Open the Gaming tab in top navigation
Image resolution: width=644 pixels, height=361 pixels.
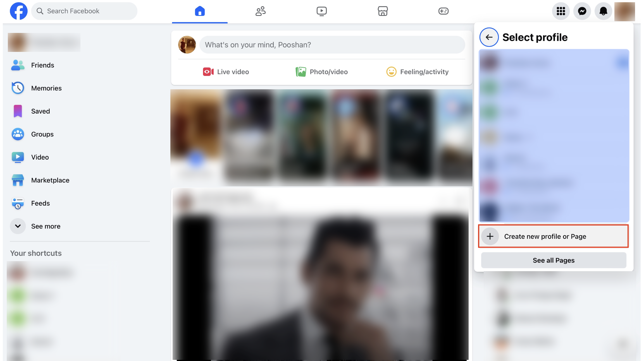[x=443, y=11]
